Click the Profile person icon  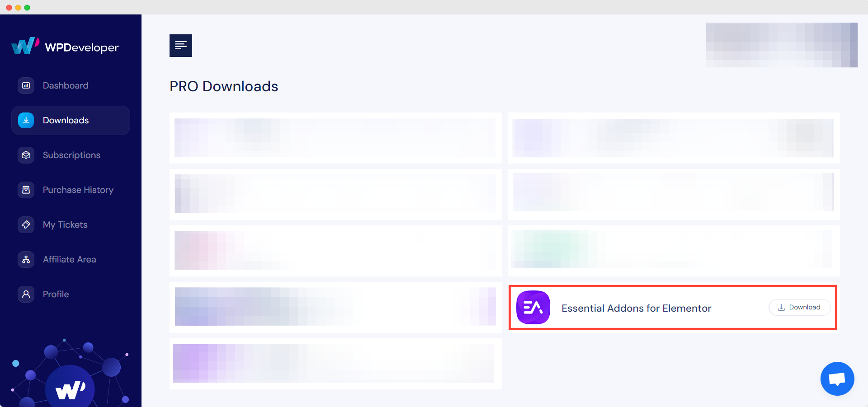pos(26,294)
